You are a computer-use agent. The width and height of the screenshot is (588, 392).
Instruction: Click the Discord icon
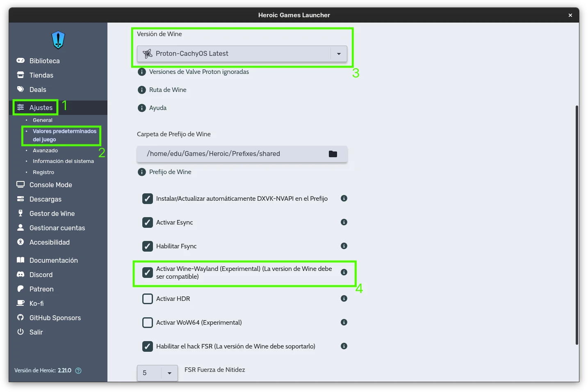21,274
